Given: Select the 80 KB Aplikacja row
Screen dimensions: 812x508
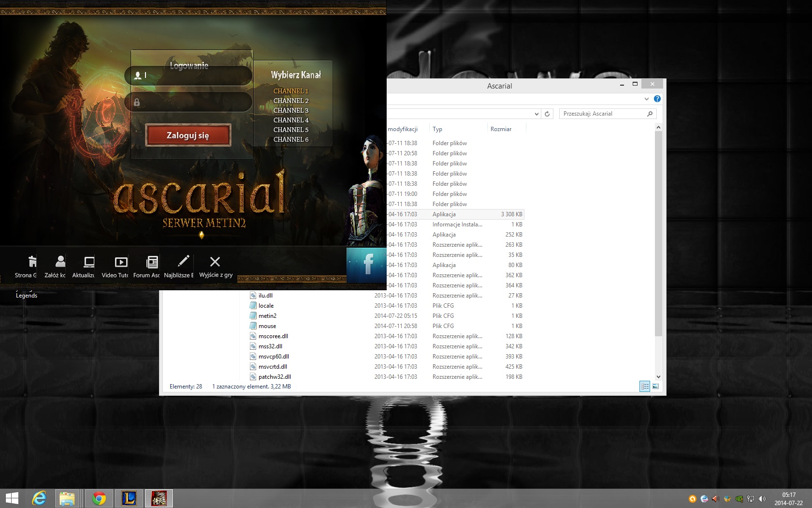Looking at the screenshot, I should click(x=455, y=265).
